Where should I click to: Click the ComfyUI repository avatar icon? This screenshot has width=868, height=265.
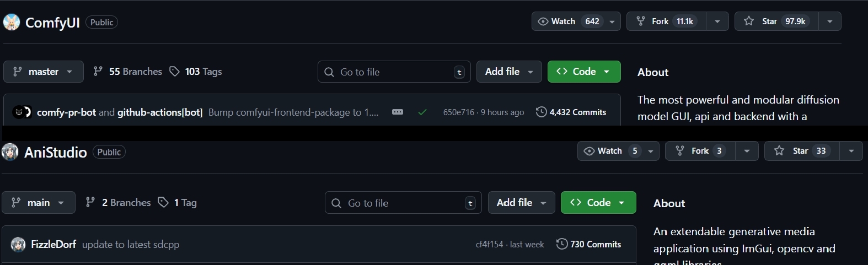pyautogui.click(x=12, y=22)
